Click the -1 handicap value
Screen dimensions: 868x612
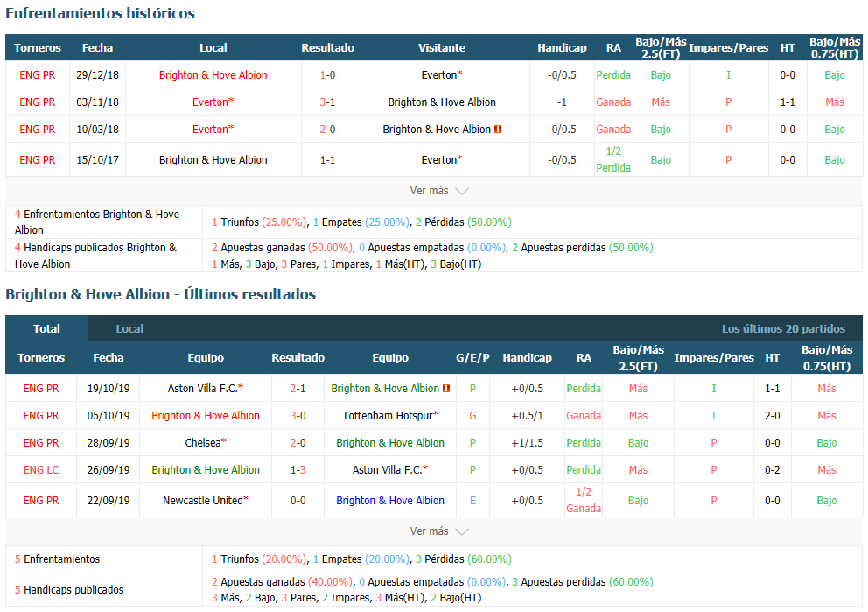pos(562,102)
